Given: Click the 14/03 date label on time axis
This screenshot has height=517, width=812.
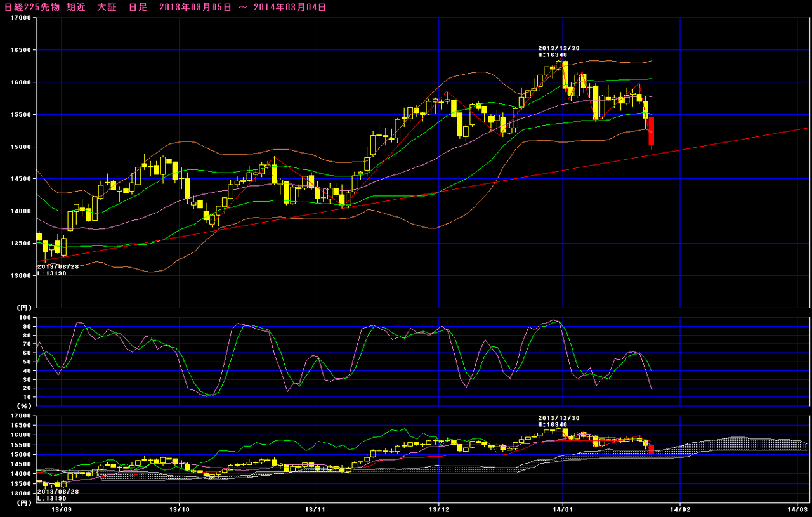Looking at the screenshot, I should [797, 509].
